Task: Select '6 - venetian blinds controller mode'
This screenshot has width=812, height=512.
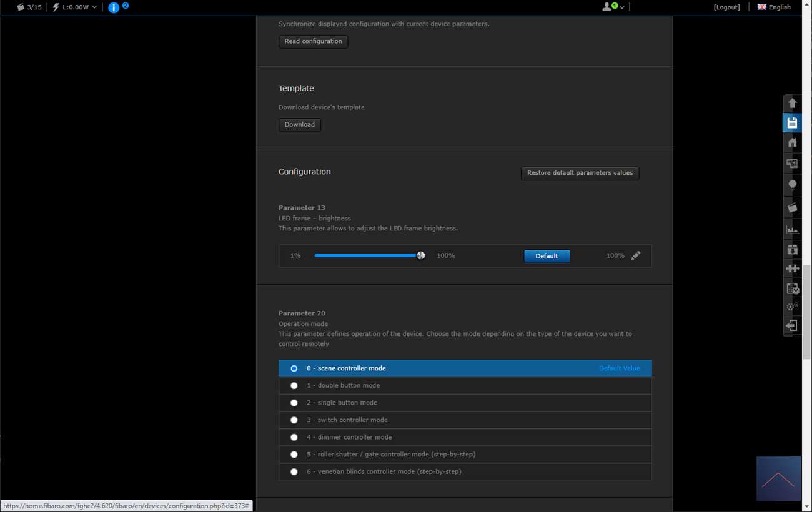Action: (294, 471)
